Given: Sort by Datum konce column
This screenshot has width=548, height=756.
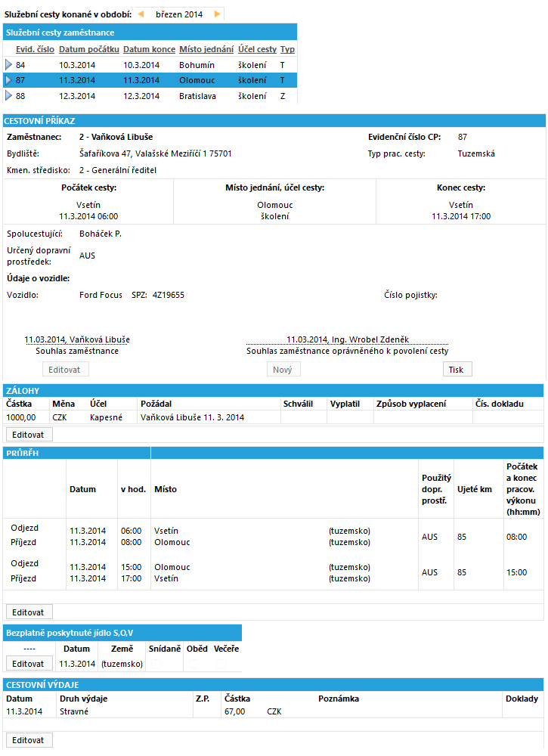Looking at the screenshot, I should point(149,49).
